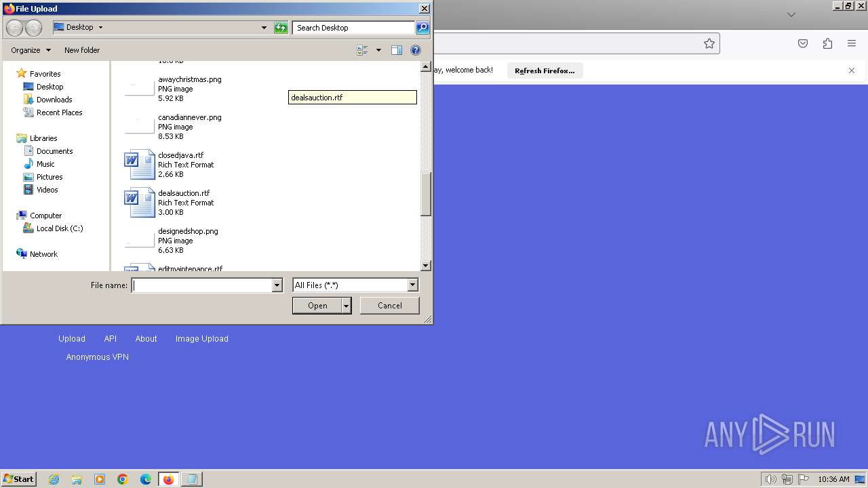
Task: Open Firefox extensions puzzle icon
Action: (x=827, y=43)
